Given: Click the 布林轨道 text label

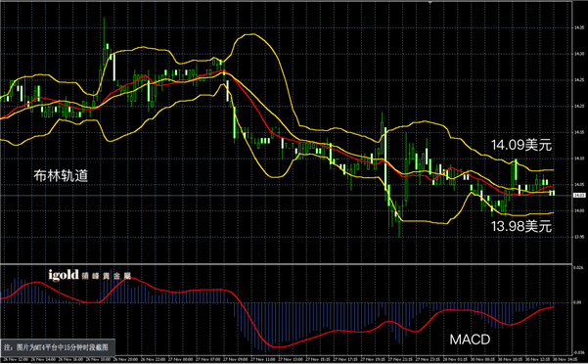Looking at the screenshot, I should point(61,175).
